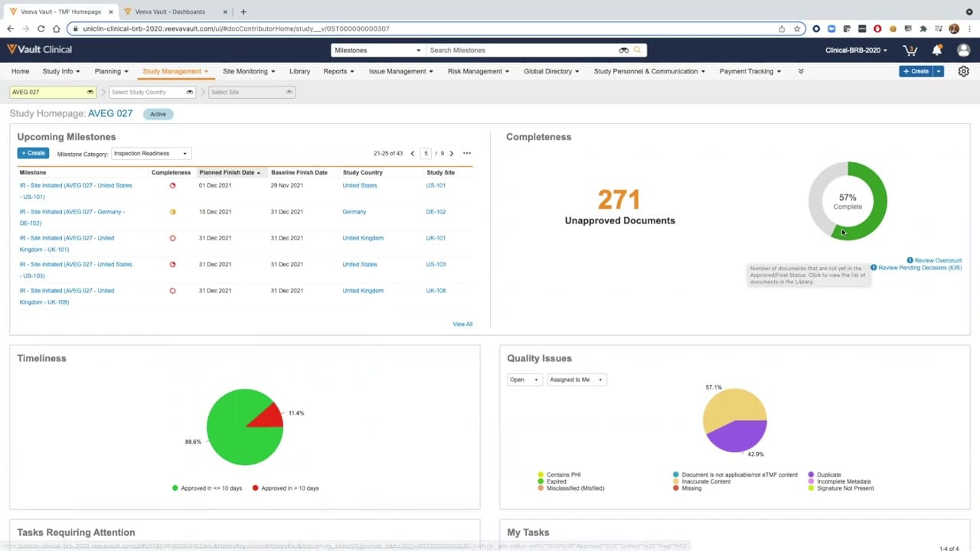The height and width of the screenshot is (551, 980).
Task: Open the Upcoming Milestones ellipsis menu
Action: click(467, 153)
